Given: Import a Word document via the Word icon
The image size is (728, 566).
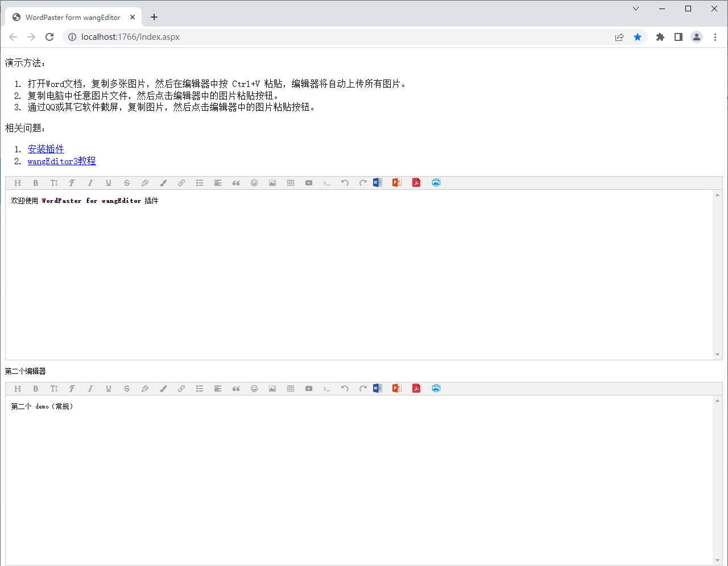Looking at the screenshot, I should [377, 182].
